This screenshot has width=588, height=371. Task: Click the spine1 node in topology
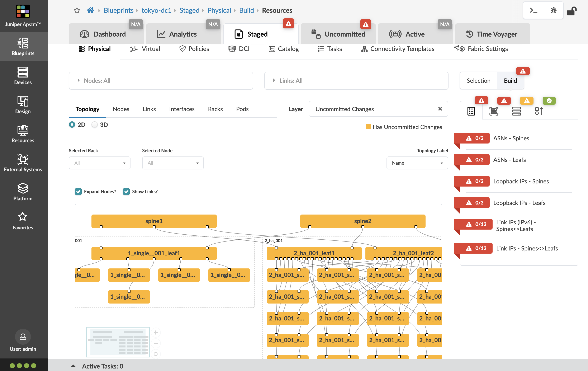pos(154,221)
